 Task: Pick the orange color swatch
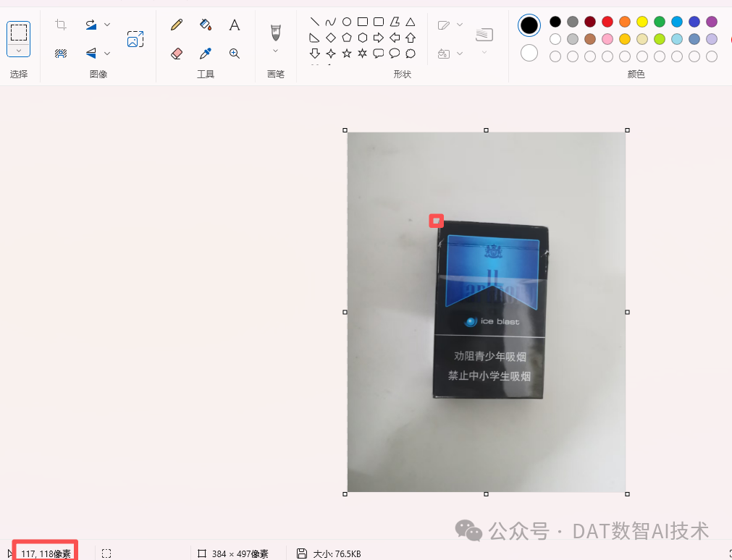pyautogui.click(x=625, y=22)
